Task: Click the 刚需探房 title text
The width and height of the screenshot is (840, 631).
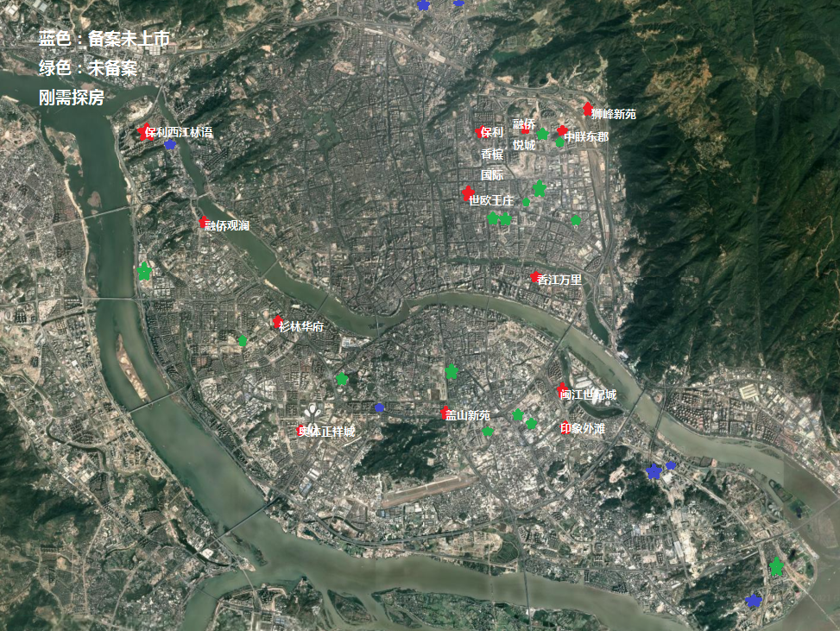Action: 72,98
